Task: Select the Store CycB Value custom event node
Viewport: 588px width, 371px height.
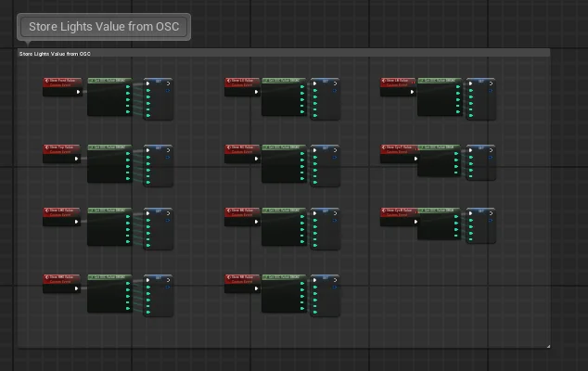Action: [x=400, y=217]
